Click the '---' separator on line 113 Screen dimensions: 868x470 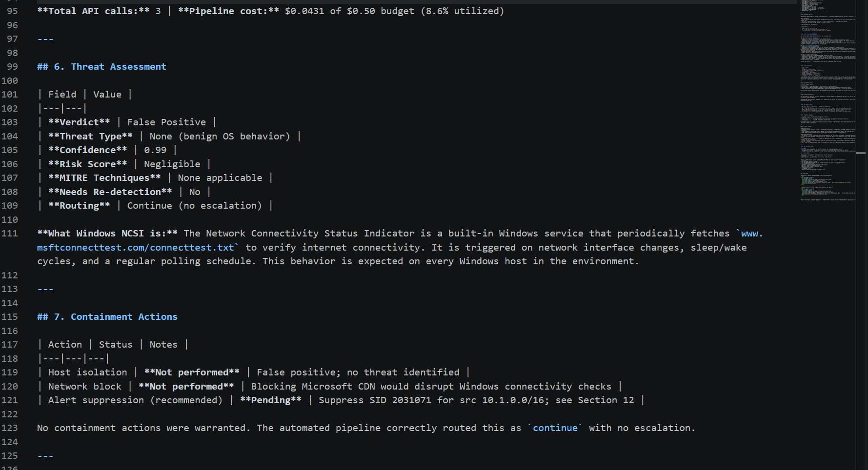click(45, 289)
